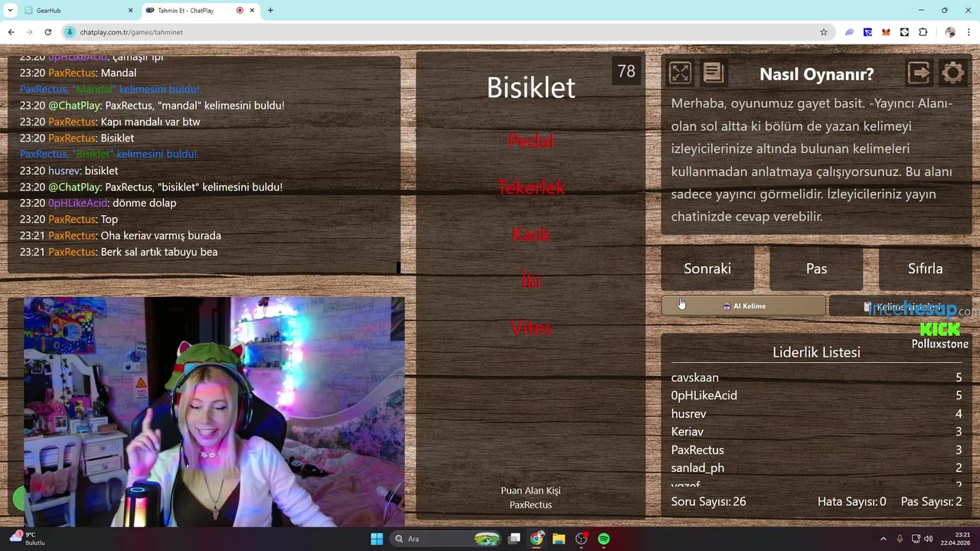Open File Explorer from the taskbar
This screenshot has width=980, height=551.
[x=559, y=539]
